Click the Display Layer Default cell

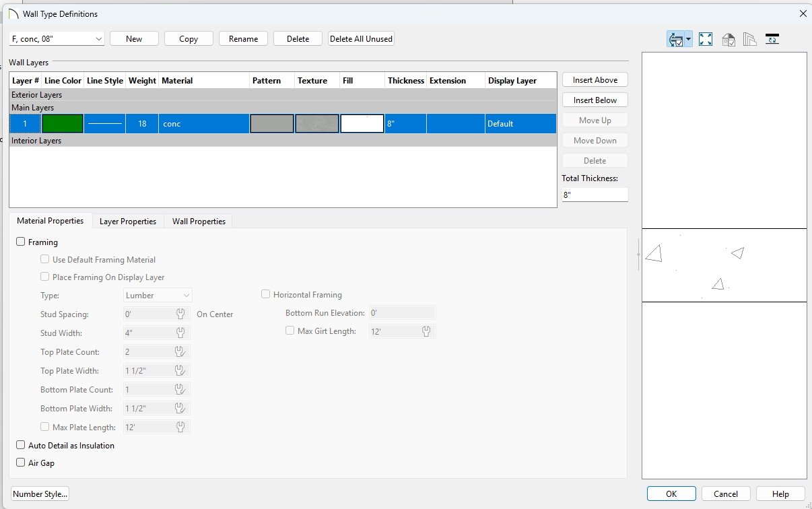pyautogui.click(x=520, y=124)
